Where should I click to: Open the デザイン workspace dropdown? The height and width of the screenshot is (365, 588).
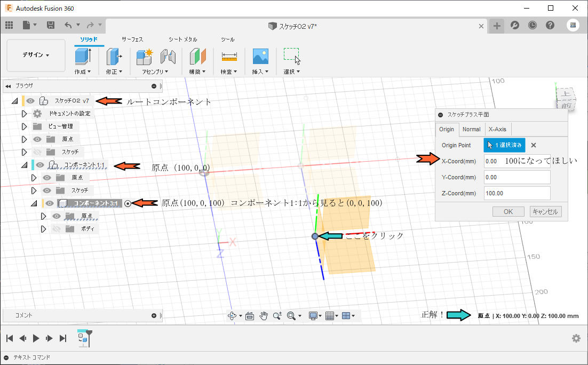point(36,55)
